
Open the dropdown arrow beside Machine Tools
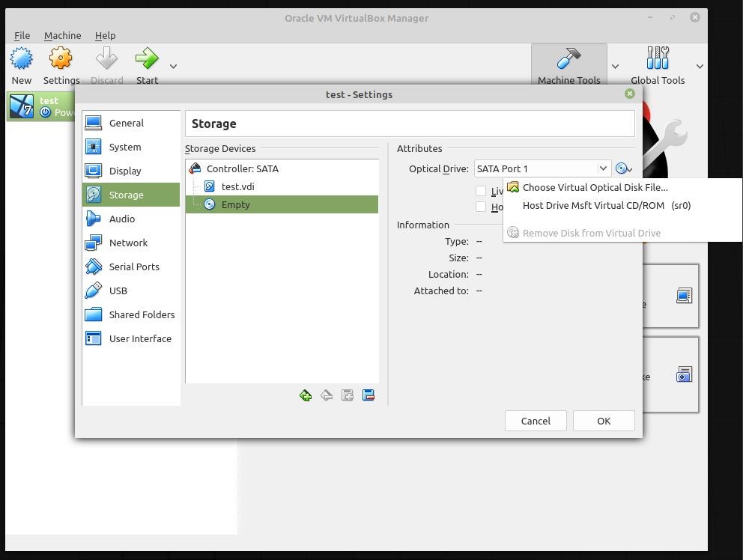tap(615, 67)
